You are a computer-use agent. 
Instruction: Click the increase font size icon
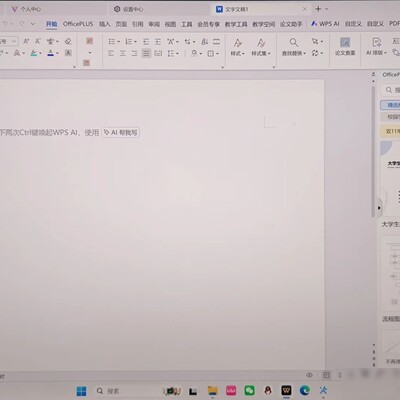click(x=26, y=41)
